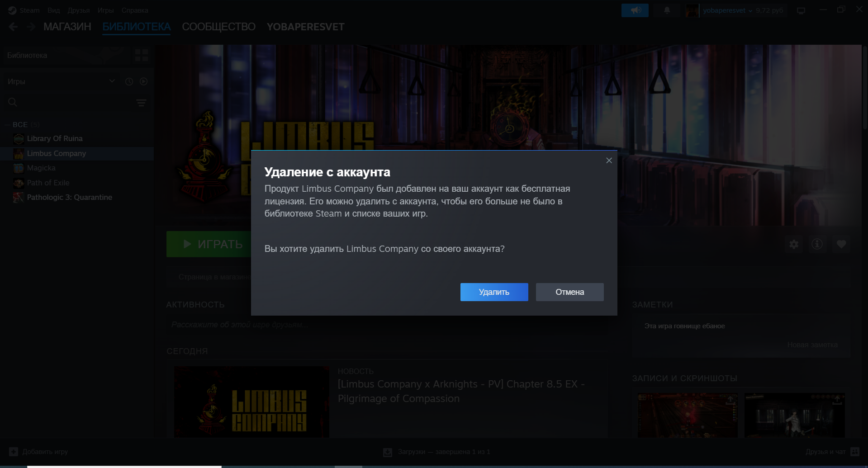Open the first screenshot thumbnail
Viewport: 868px width, 468px height.
688,415
